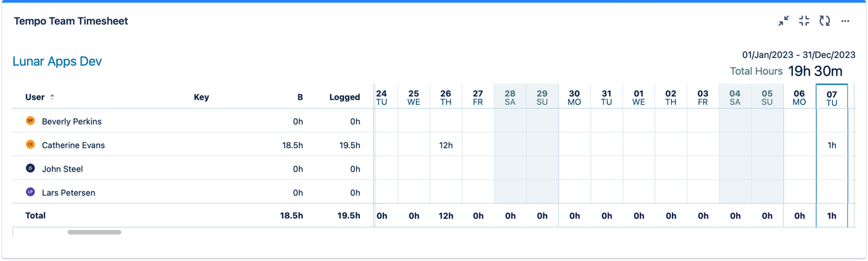Screen dimensions: 868x261
Task: Click Beverly Perkins' avatar icon
Action: tap(30, 121)
